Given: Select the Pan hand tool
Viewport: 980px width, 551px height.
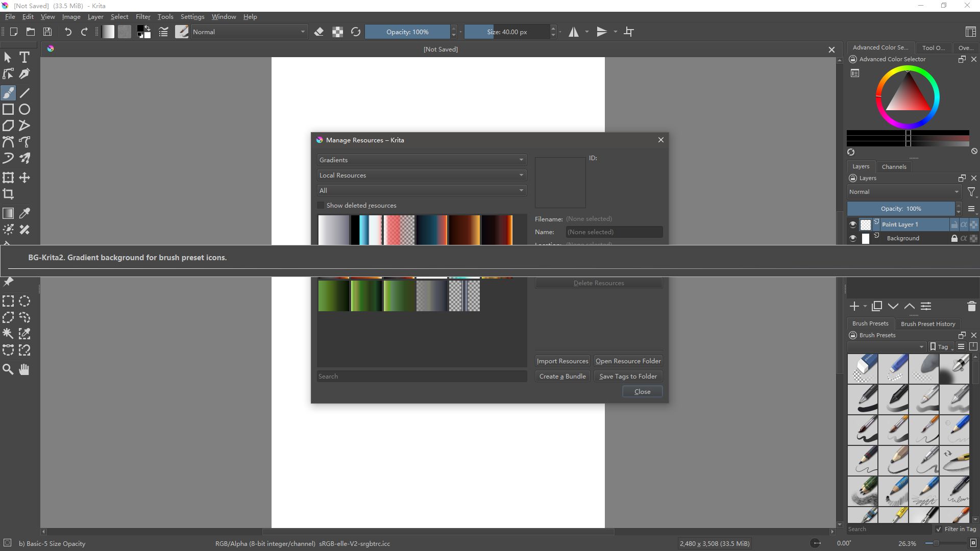Looking at the screenshot, I should tap(24, 369).
